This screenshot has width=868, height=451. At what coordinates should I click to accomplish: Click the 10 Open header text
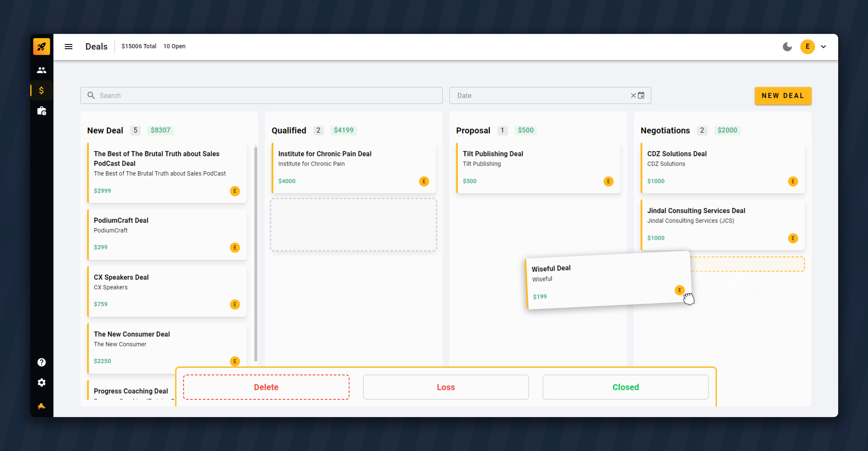click(174, 47)
